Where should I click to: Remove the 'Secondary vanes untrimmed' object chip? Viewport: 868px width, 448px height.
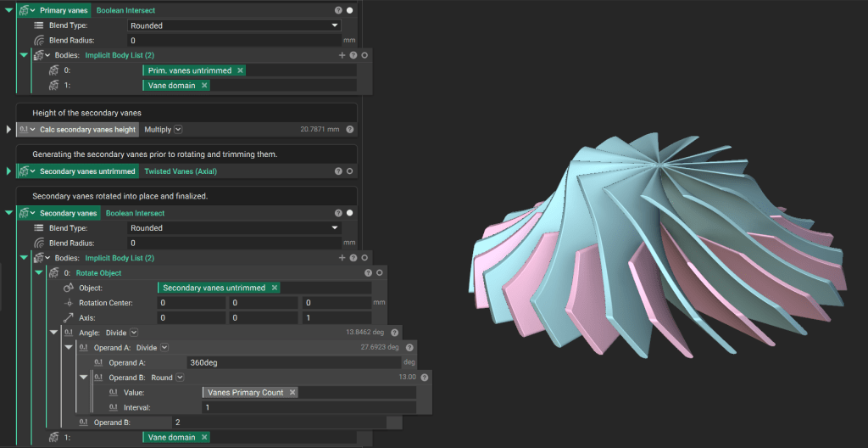point(275,288)
